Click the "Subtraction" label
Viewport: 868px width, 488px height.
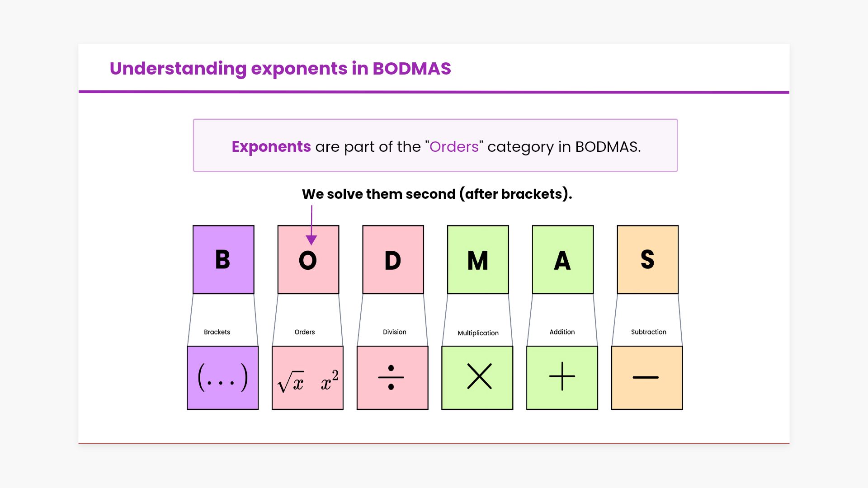pyautogui.click(x=648, y=332)
